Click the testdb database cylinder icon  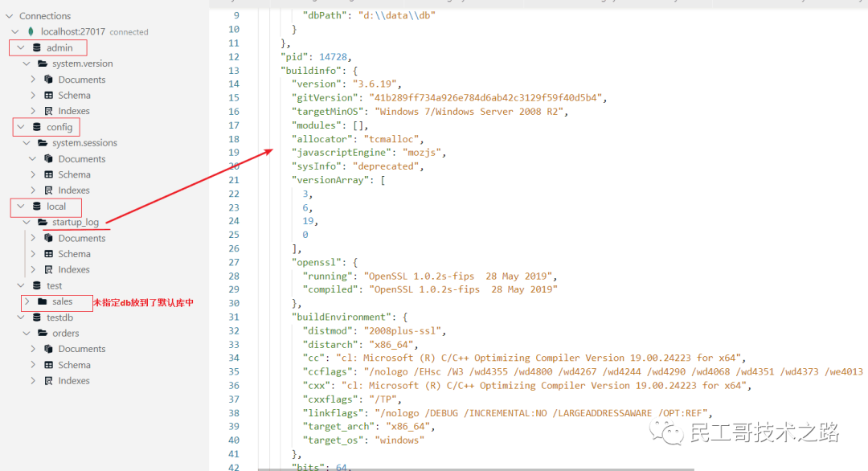pos(37,317)
